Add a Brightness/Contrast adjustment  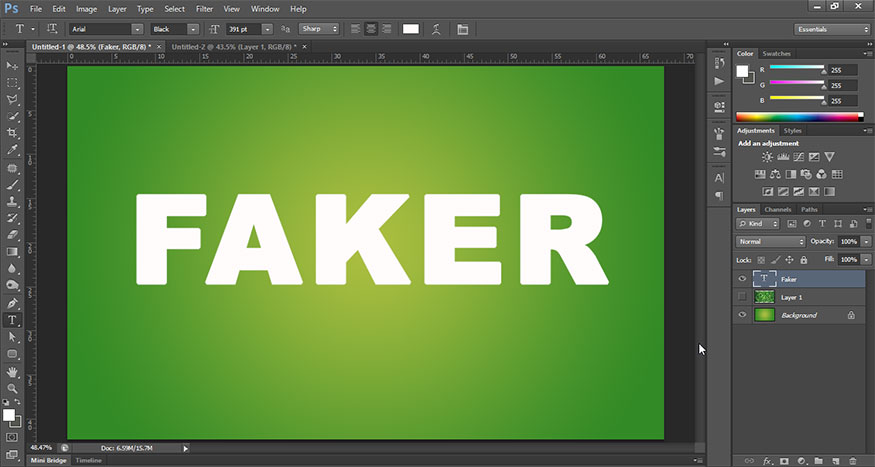click(768, 157)
